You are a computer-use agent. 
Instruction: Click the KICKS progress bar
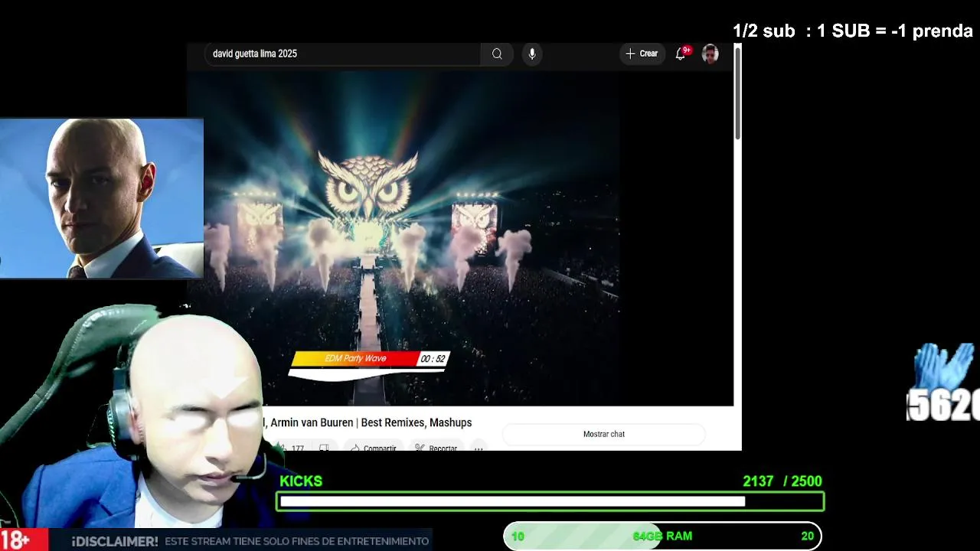click(550, 501)
